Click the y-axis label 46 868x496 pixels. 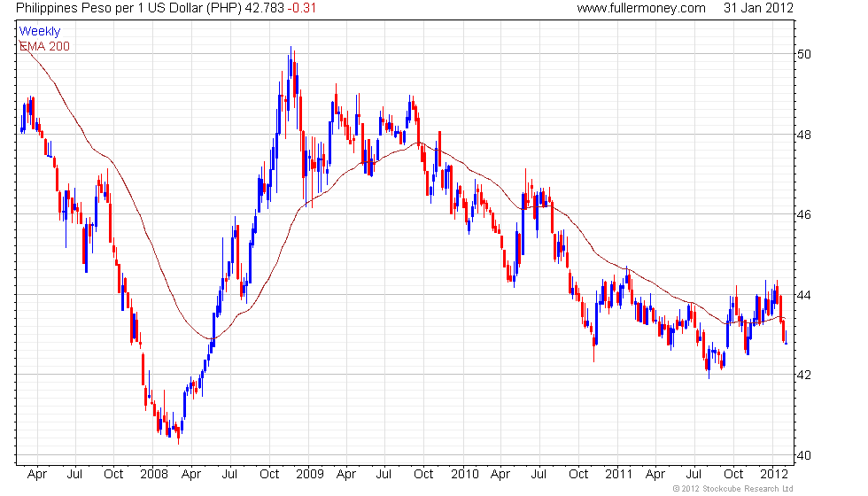click(804, 214)
